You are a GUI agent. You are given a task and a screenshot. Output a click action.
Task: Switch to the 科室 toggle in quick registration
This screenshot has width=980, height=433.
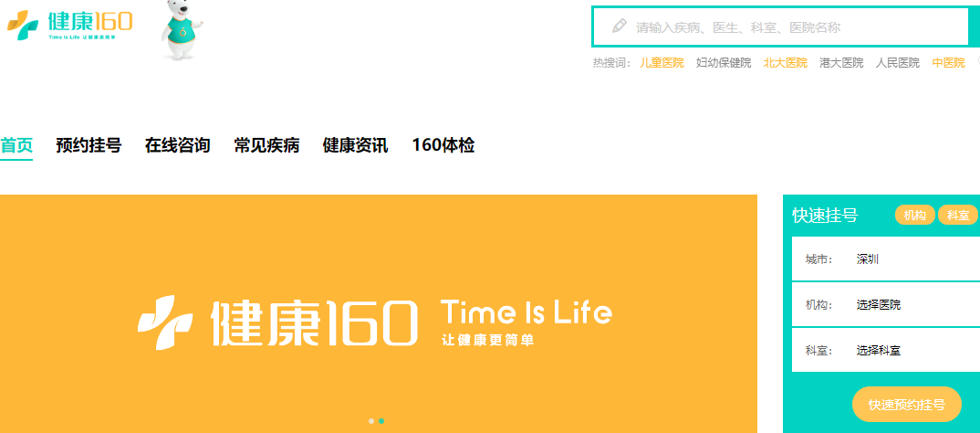pyautogui.click(x=957, y=216)
